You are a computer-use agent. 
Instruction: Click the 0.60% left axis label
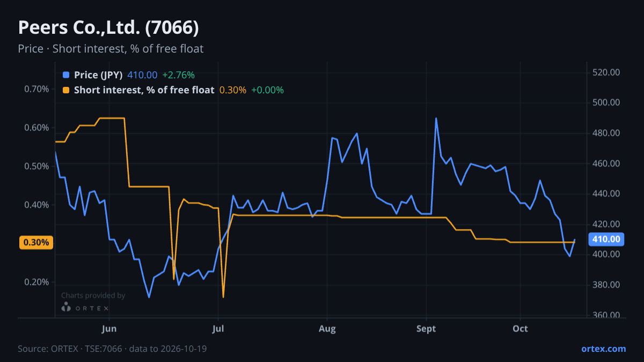coord(37,128)
